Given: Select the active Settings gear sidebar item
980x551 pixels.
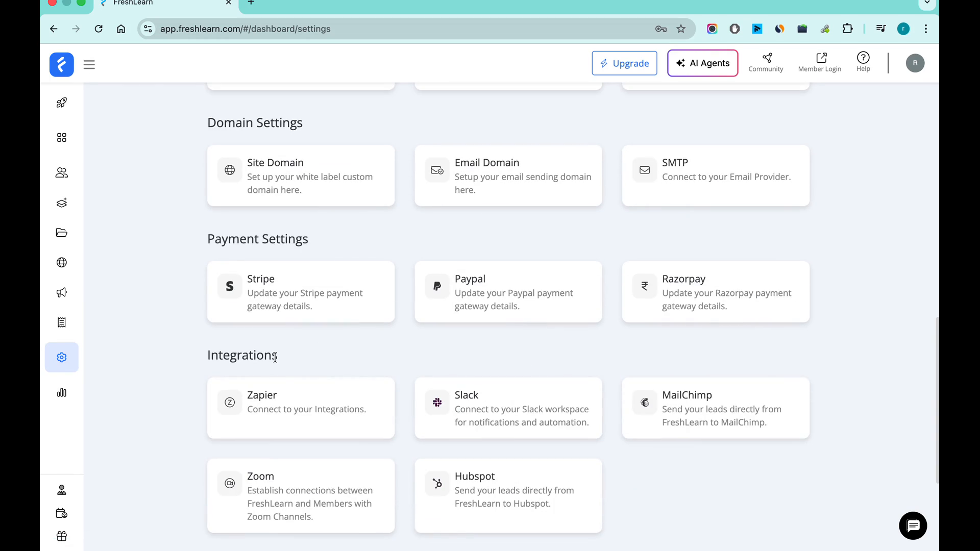Looking at the screenshot, I should (61, 357).
